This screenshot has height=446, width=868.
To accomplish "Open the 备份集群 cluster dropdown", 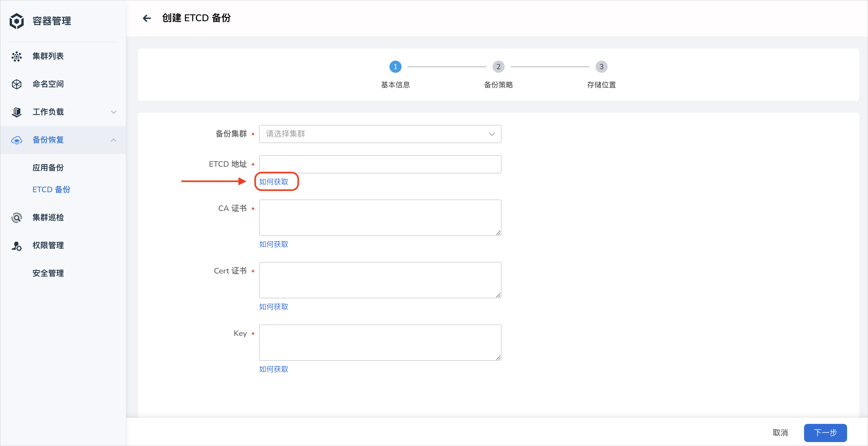I will (380, 134).
